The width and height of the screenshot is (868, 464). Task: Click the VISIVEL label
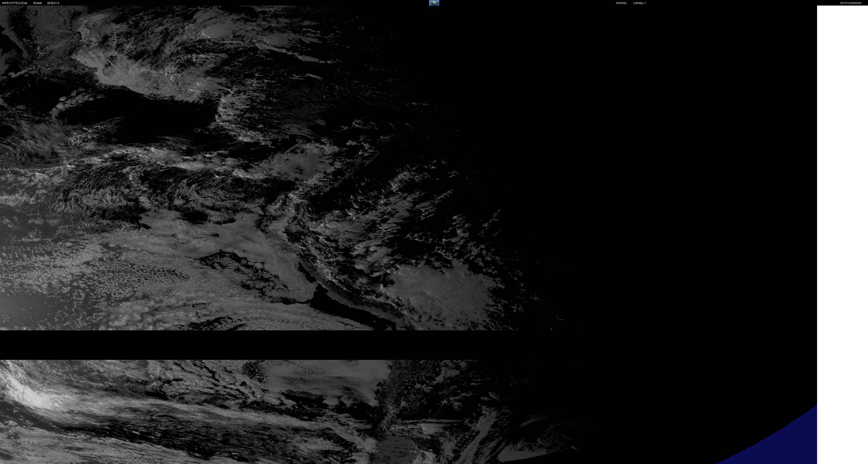tap(621, 3)
